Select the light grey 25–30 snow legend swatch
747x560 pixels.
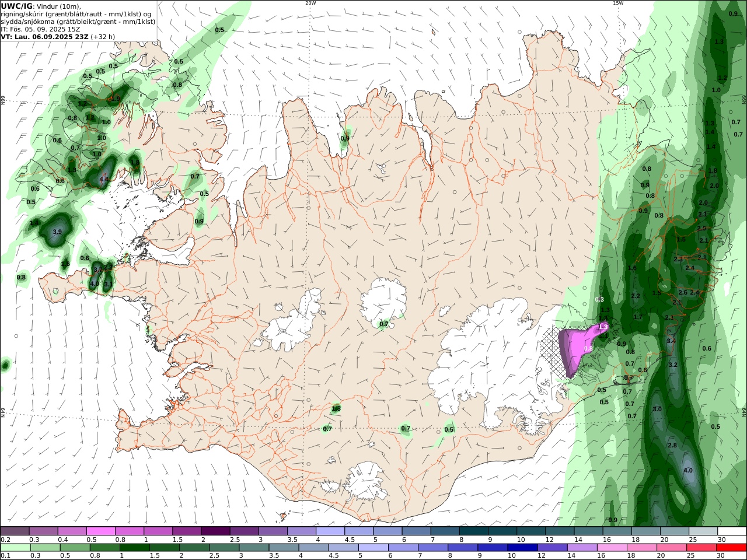coord(703,531)
